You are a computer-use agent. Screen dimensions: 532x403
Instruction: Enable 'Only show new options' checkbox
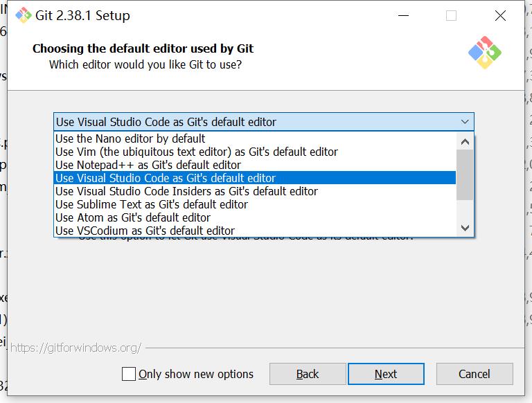[129, 374]
